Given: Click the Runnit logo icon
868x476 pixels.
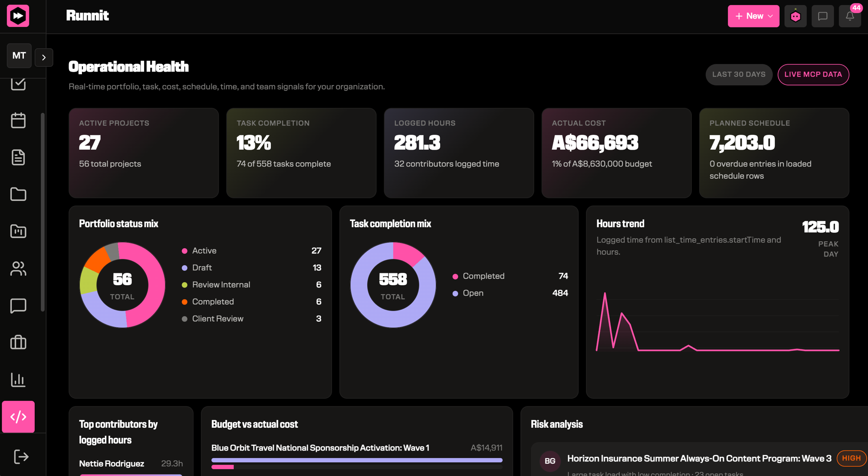Looking at the screenshot, I should point(18,16).
